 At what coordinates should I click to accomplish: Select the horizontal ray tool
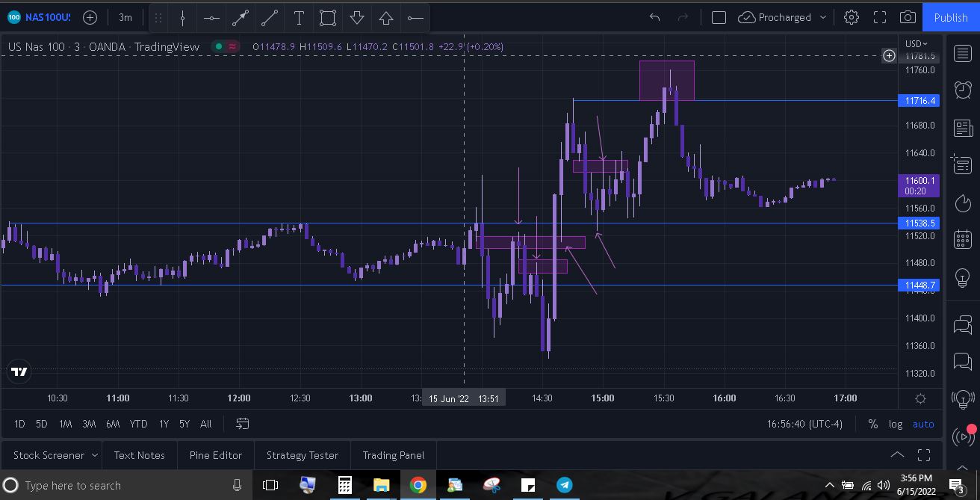(415, 17)
